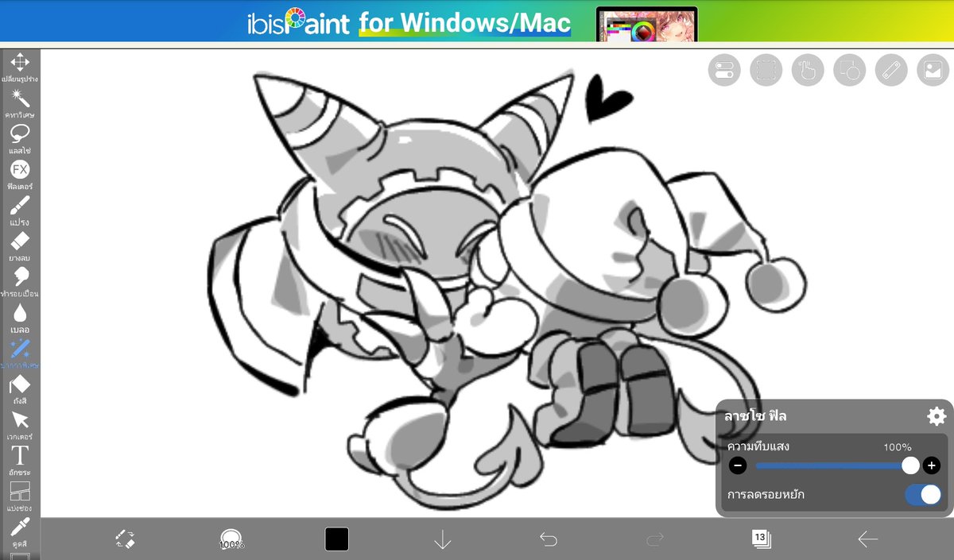Open the ibisPaint for Windows/Mac banner
Viewport: 954px width, 560px height.
click(477, 21)
